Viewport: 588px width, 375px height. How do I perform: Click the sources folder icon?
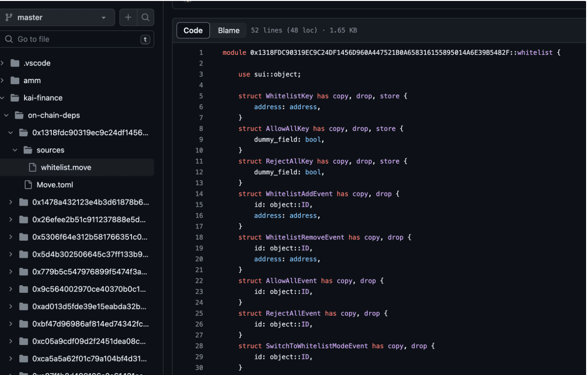[28, 150]
